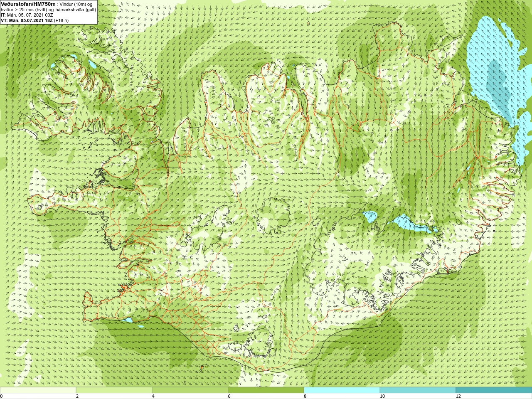
Task: Click the legend scale label "12"
Action: tap(458, 397)
